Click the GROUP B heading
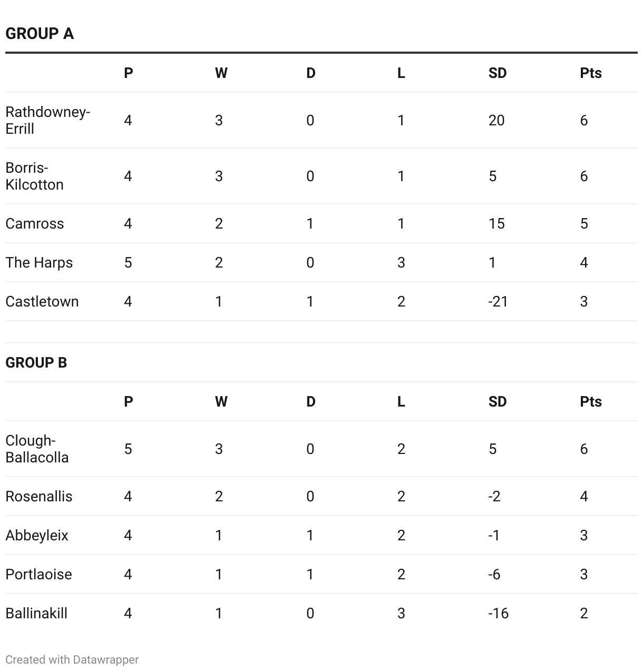 click(36, 362)
